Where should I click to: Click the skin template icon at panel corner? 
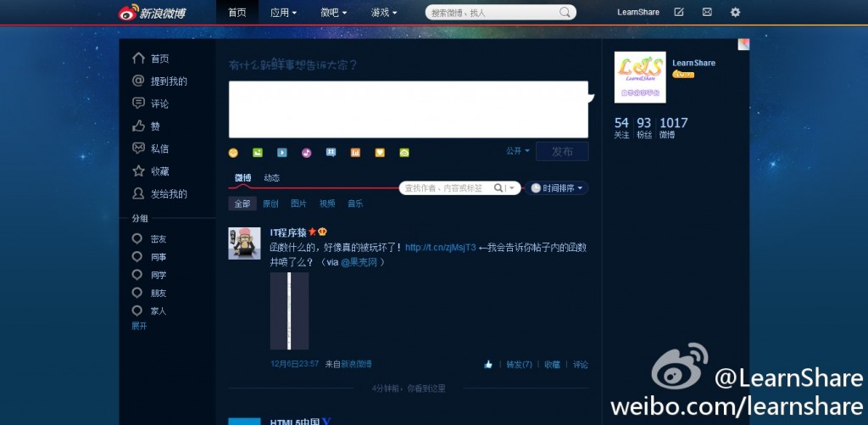pyautogui.click(x=743, y=44)
